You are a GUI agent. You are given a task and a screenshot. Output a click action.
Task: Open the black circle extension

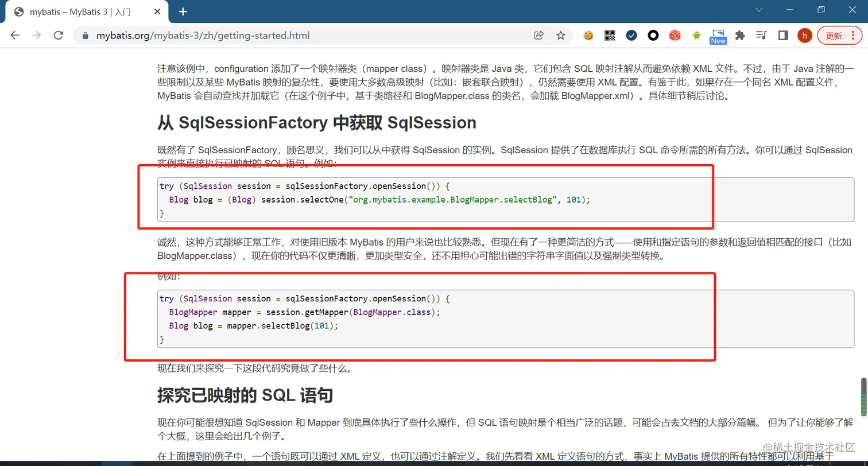653,36
